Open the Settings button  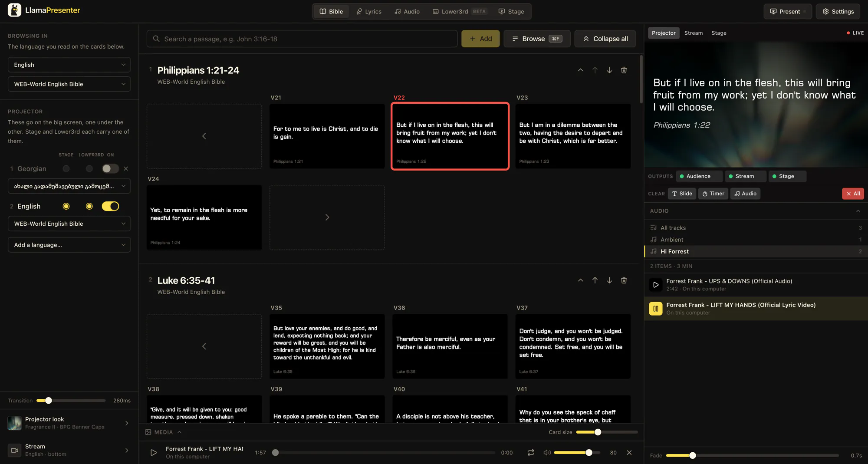[x=838, y=11]
